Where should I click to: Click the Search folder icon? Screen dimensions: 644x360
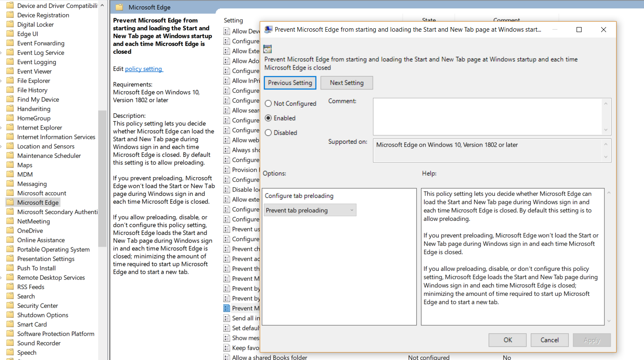(x=10, y=296)
